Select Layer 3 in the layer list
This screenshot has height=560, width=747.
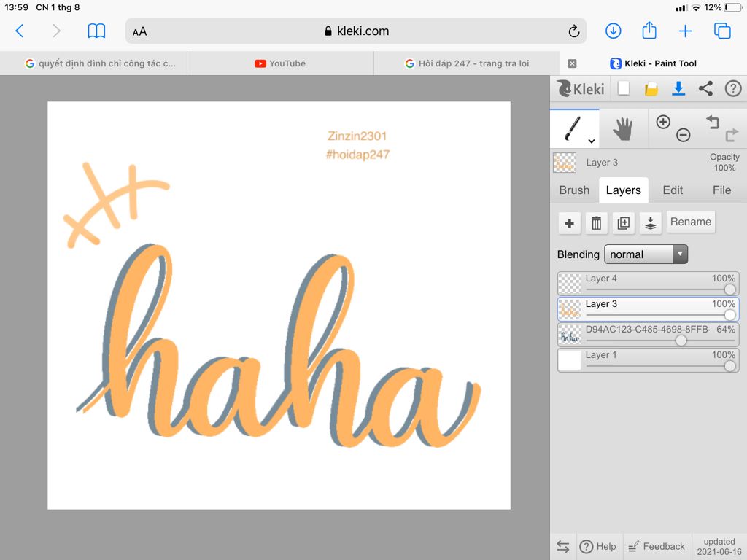(x=648, y=309)
